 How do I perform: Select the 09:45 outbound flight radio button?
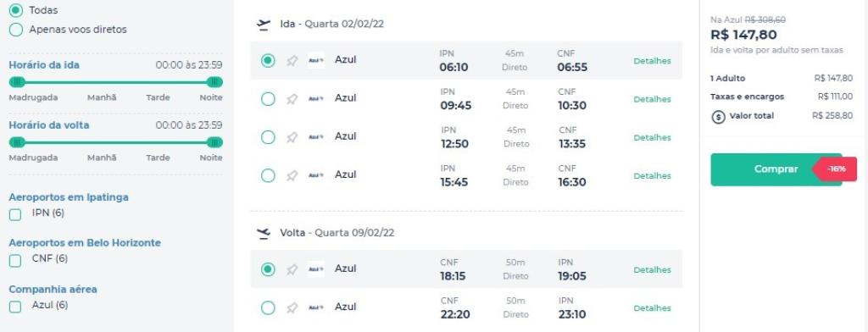pyautogui.click(x=268, y=99)
